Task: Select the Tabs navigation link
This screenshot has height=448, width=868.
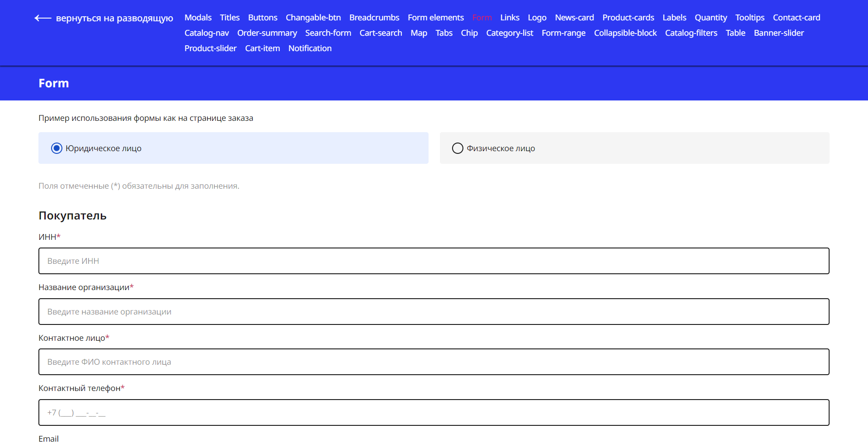Action: [x=444, y=33]
